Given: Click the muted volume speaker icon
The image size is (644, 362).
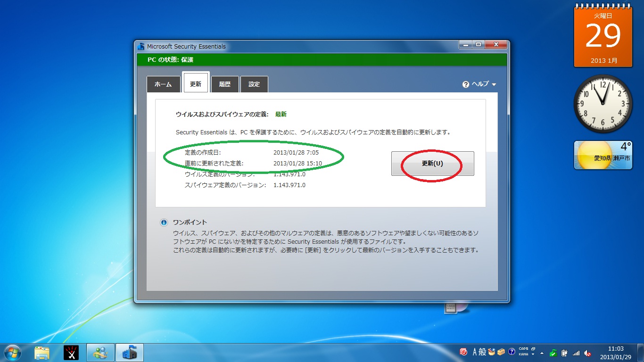Looking at the screenshot, I should (587, 353).
